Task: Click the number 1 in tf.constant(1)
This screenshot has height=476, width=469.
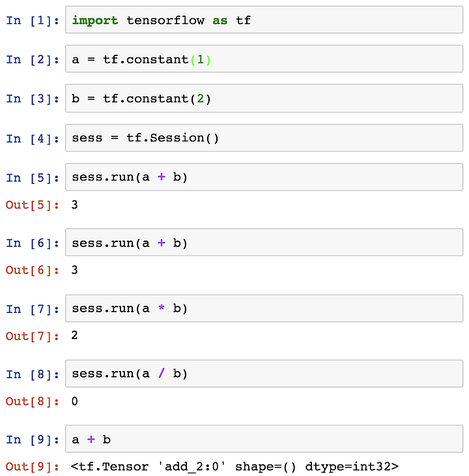Action: click(x=201, y=59)
